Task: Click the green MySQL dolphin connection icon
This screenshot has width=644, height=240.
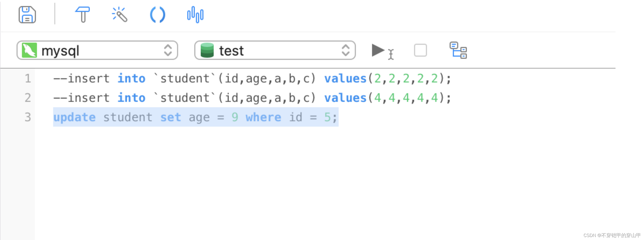Action: [29, 50]
